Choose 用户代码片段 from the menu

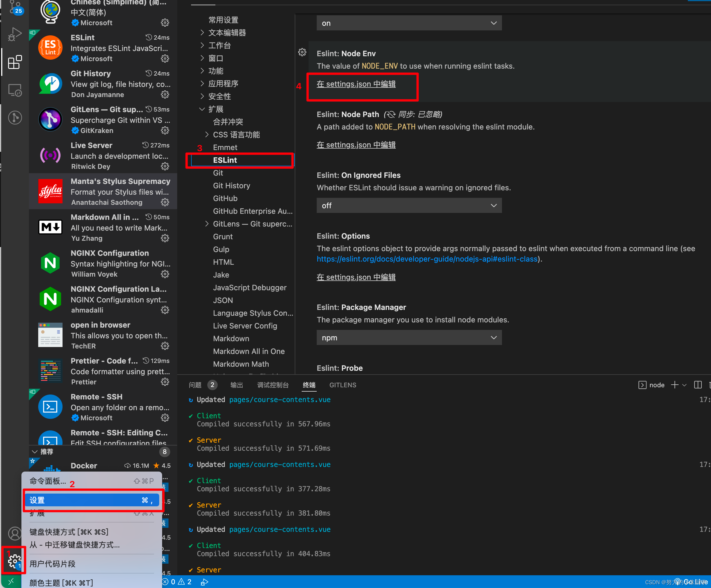[x=52, y=564]
